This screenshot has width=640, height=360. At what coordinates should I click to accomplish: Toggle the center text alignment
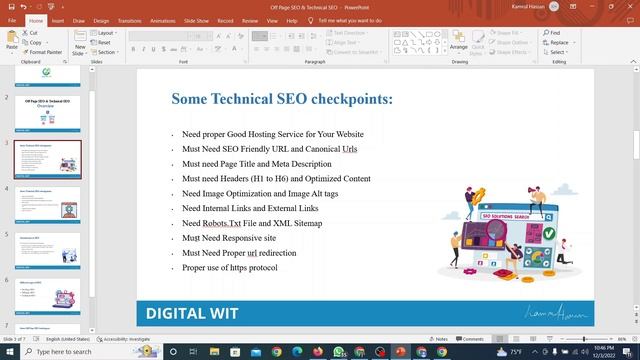(266, 49)
